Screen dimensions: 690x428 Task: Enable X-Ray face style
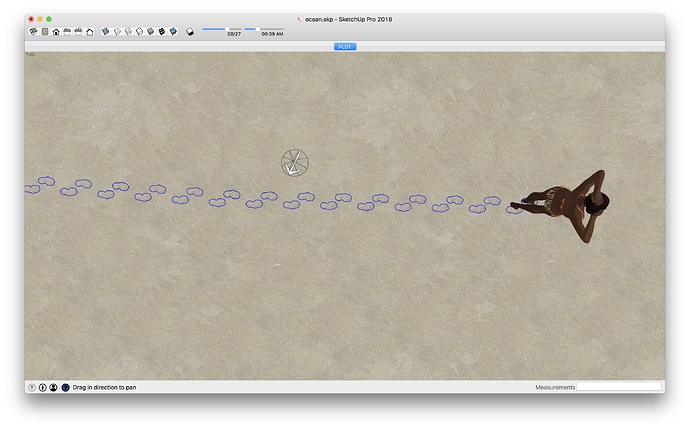(x=106, y=31)
